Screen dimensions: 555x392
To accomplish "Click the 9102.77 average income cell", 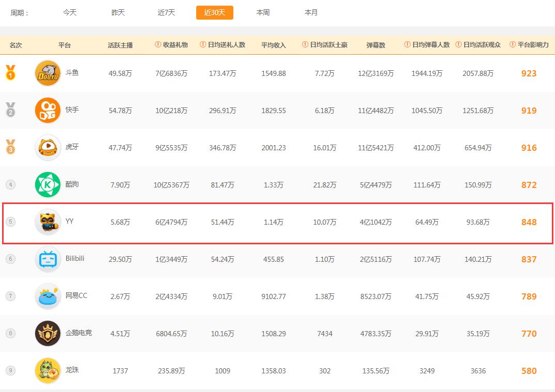I will [274, 296].
